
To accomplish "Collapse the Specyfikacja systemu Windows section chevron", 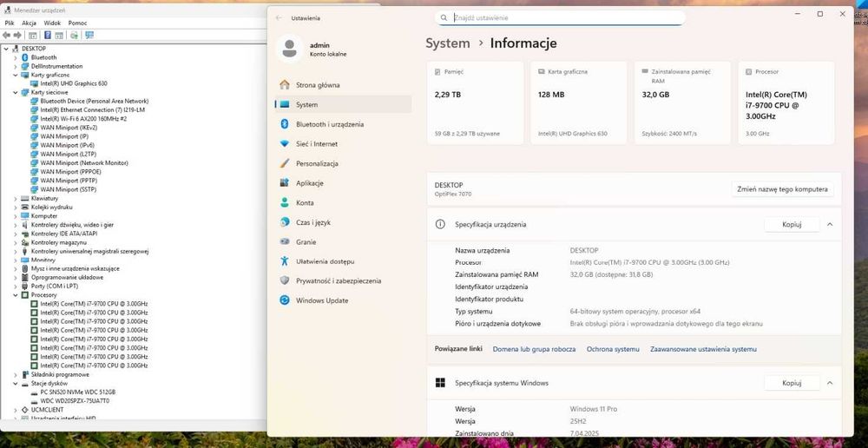I will tap(830, 383).
